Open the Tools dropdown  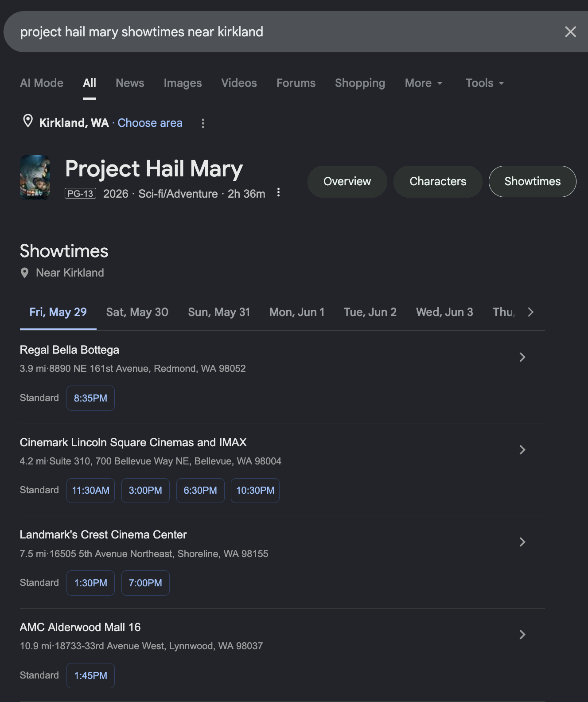pos(485,83)
